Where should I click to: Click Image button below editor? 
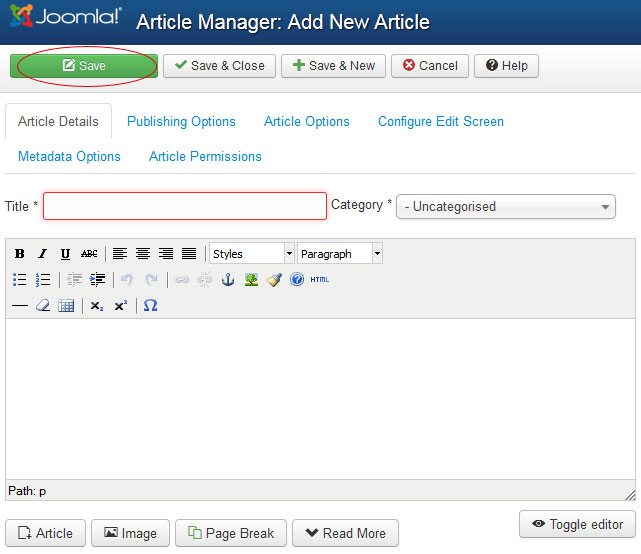(130, 533)
